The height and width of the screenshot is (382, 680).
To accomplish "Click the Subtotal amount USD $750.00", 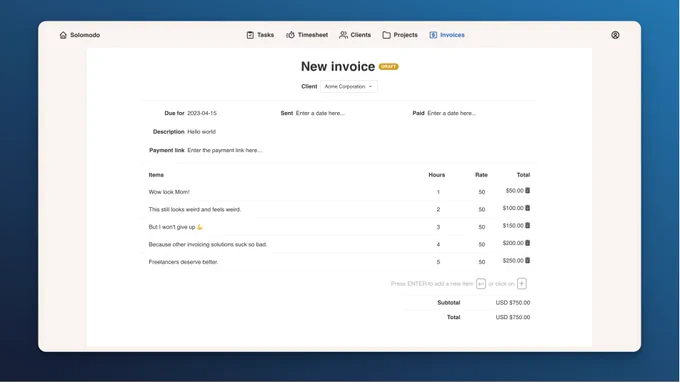I will (x=513, y=303).
